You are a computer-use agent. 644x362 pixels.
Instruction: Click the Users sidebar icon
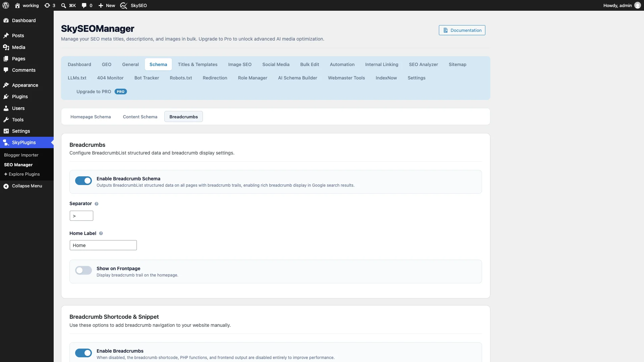click(x=6, y=108)
